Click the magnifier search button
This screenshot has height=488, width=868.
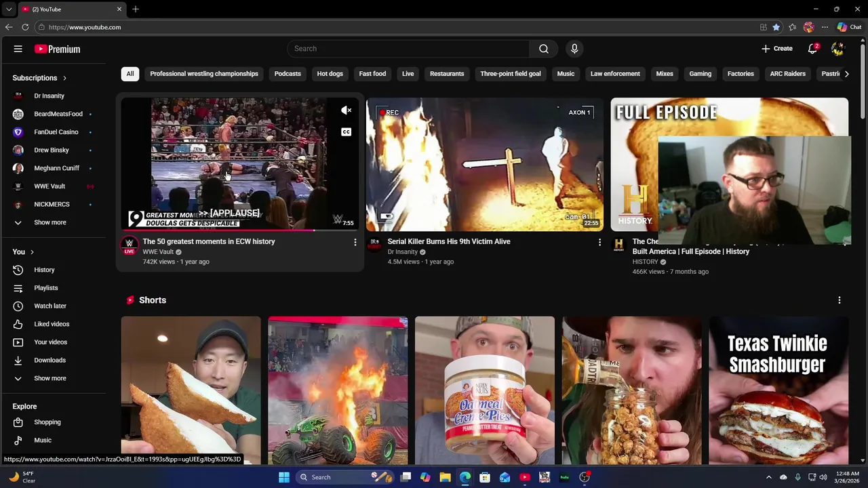[544, 49]
